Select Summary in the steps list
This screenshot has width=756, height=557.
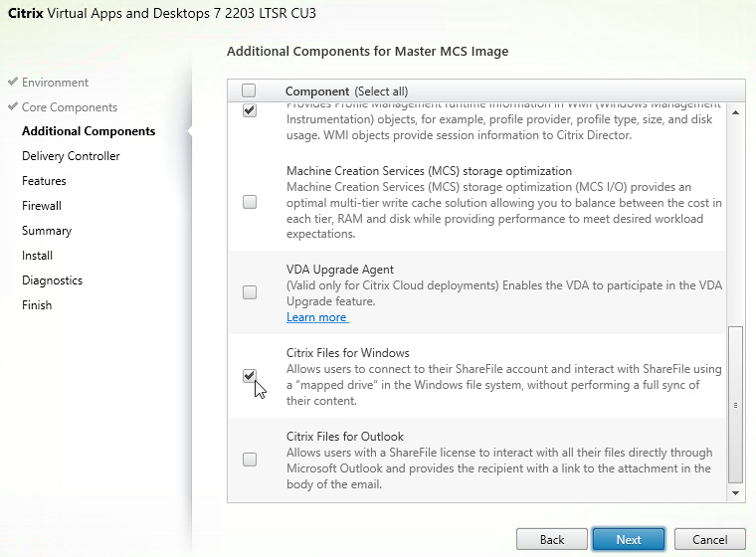pos(47,231)
